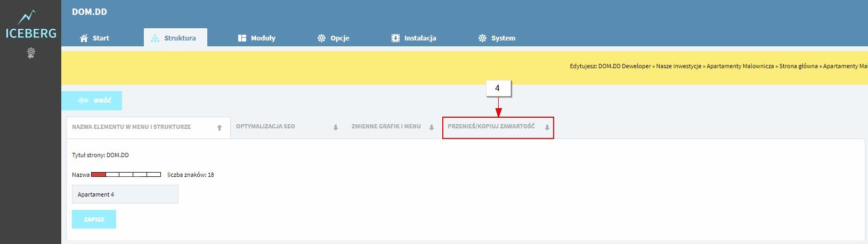Expand Optymalizacja SEO with down arrow

coord(336,127)
